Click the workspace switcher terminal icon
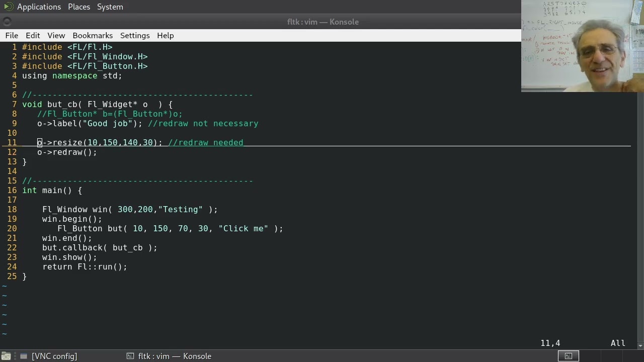 coord(569,356)
